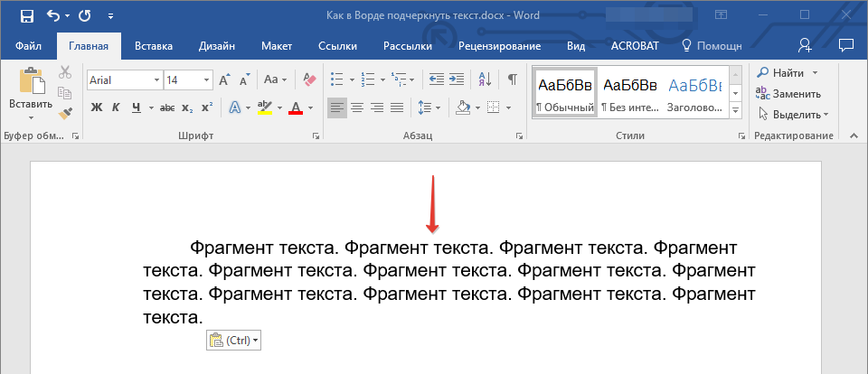This screenshot has height=374, width=868.
Task: Open the Рецензирование ribbon tab
Action: 499,45
